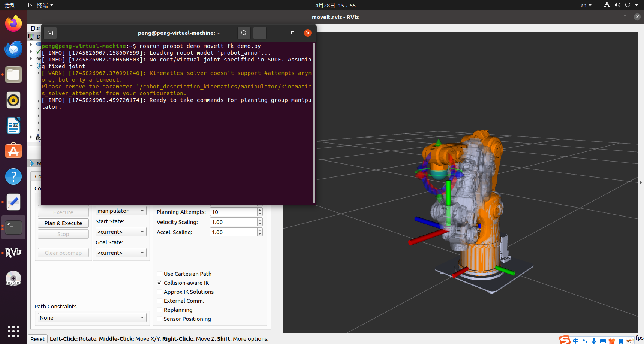This screenshot has width=644, height=344.
Task: Show all applications grid
Action: pos(13,331)
